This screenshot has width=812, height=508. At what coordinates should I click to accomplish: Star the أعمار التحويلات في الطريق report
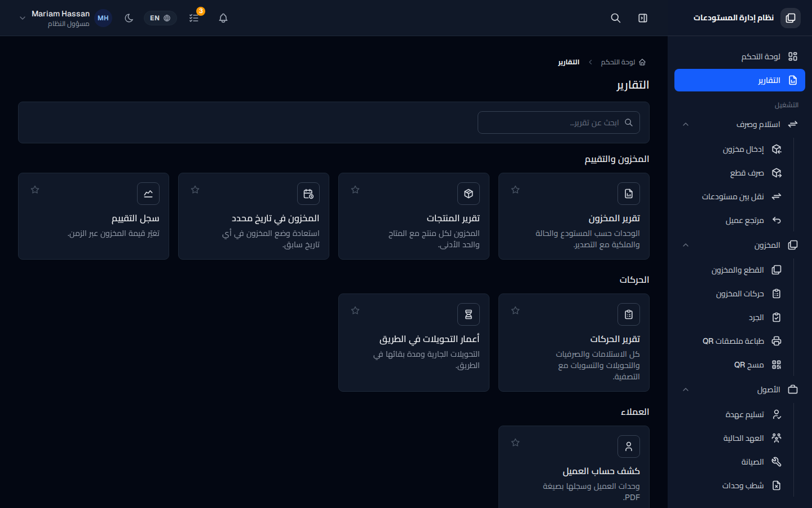[355, 310]
